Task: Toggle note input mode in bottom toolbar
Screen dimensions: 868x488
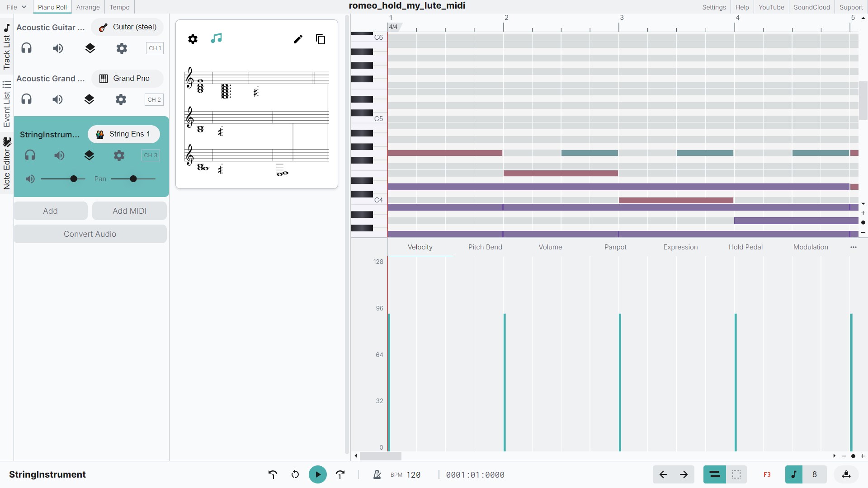Action: point(794,474)
